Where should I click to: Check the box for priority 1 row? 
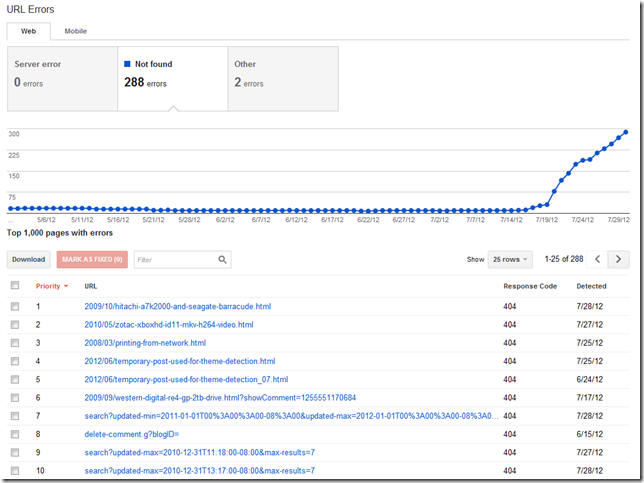click(x=15, y=306)
